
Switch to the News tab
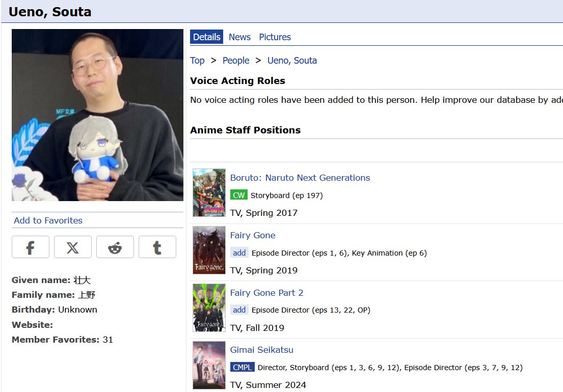coord(239,37)
